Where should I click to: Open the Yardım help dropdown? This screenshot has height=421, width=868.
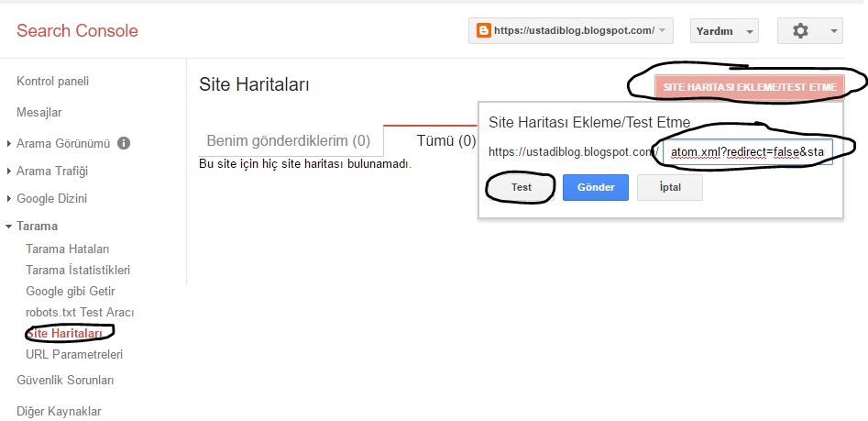(724, 31)
